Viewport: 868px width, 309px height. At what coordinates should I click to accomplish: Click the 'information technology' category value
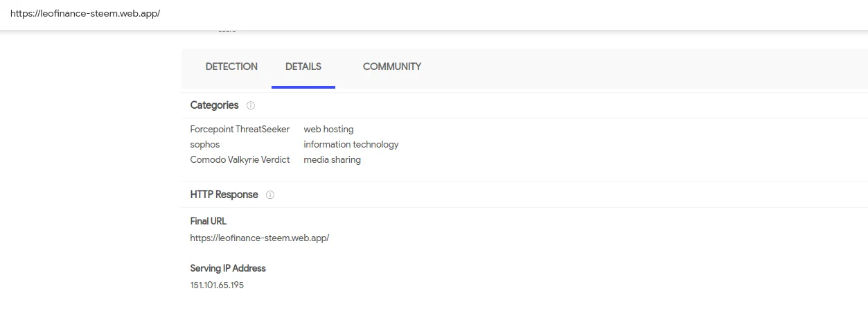tap(351, 145)
